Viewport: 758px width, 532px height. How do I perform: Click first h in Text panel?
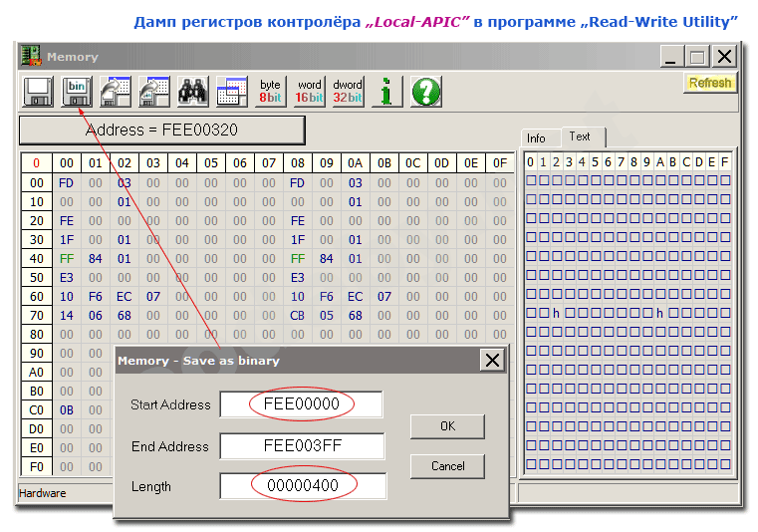pos(557,314)
